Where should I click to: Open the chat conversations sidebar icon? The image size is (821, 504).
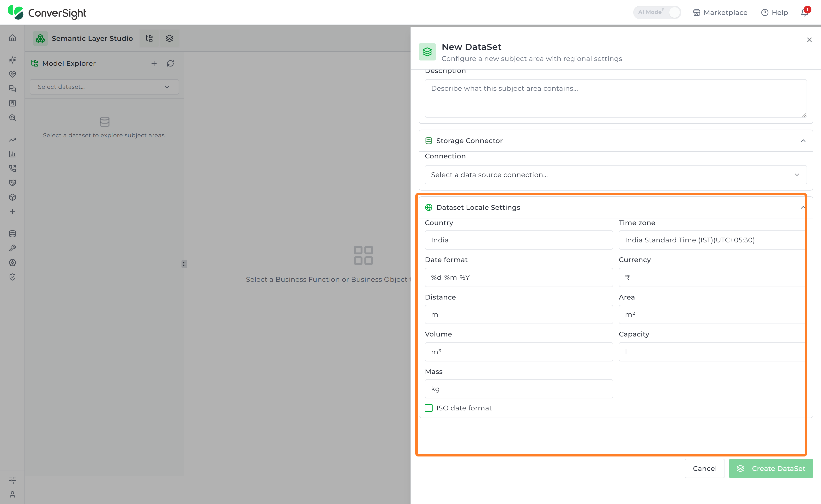pyautogui.click(x=12, y=89)
